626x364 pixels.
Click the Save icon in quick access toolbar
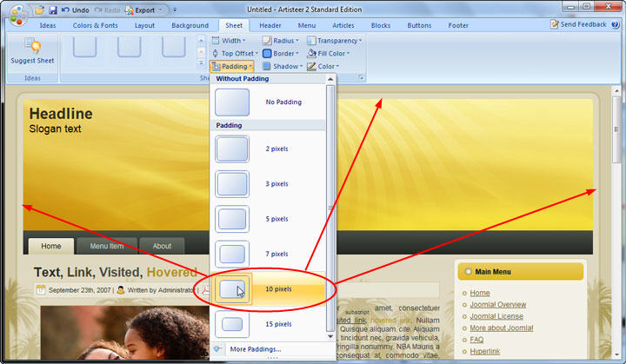pyautogui.click(x=53, y=10)
